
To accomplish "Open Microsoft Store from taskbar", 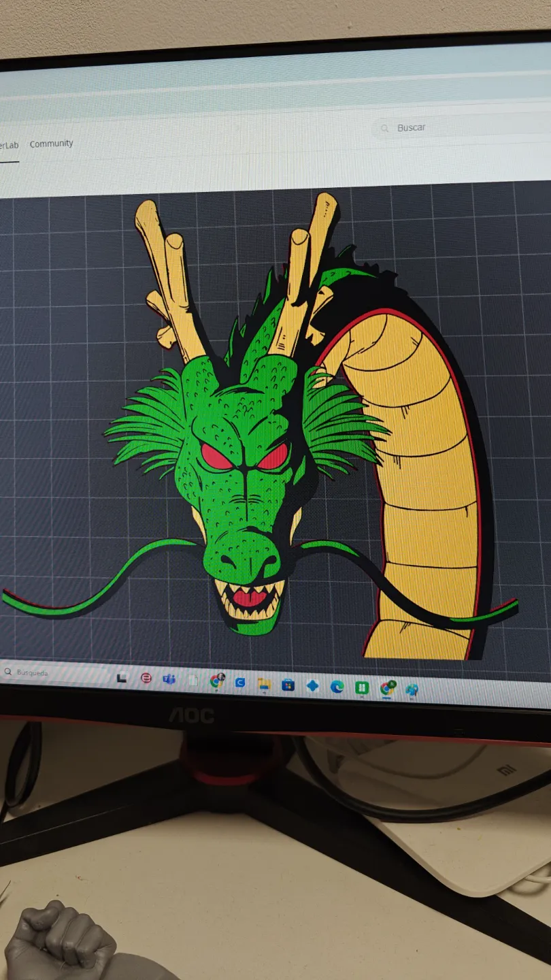I will pyautogui.click(x=288, y=685).
